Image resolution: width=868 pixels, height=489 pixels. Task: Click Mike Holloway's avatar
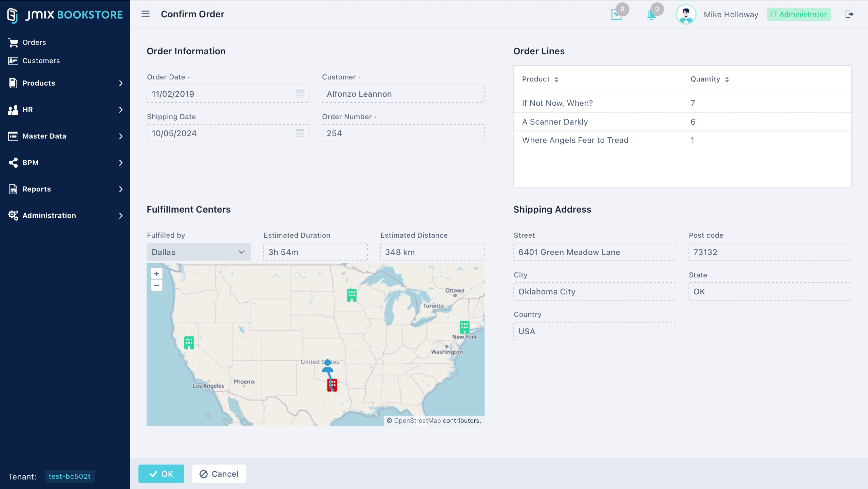686,14
